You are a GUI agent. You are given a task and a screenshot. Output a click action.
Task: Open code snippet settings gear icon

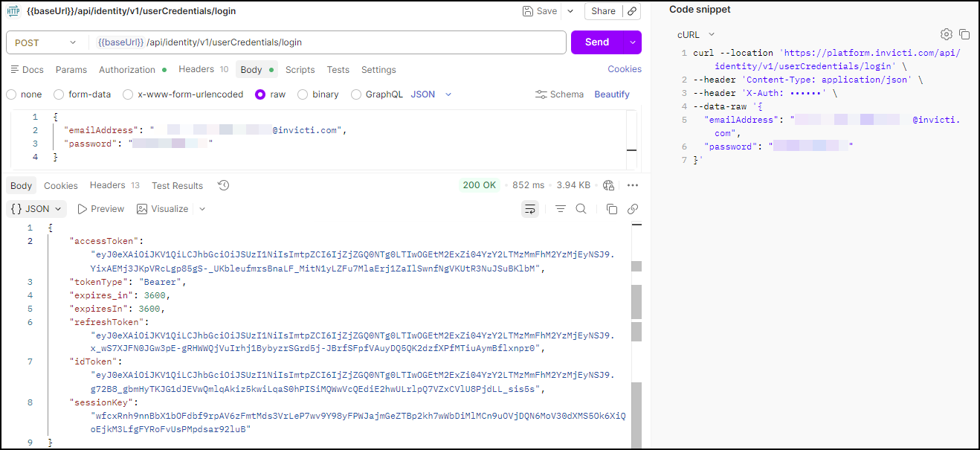946,34
